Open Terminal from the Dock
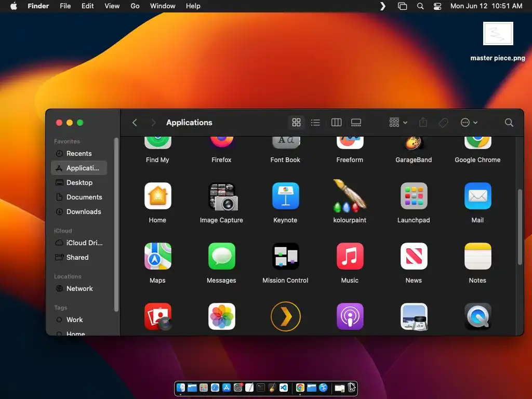Screen dimensions: 532x399 [x=261, y=388]
